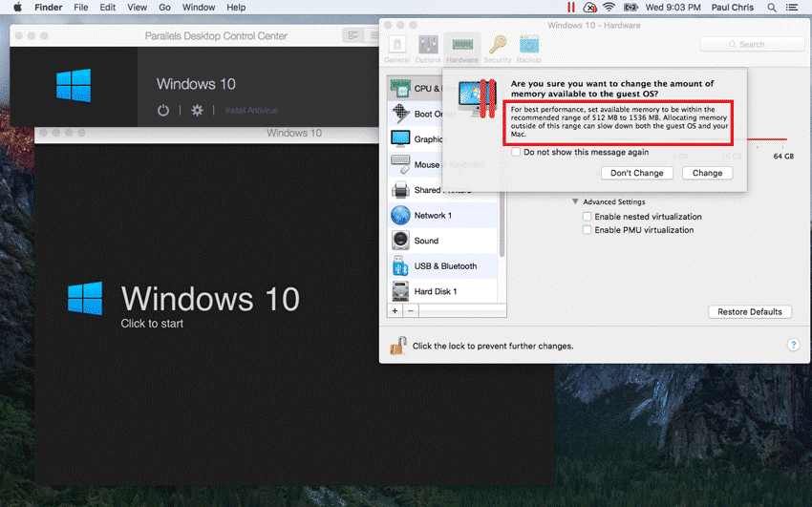Open the File menu
Image resolution: width=812 pixels, height=507 pixels.
pyautogui.click(x=81, y=8)
